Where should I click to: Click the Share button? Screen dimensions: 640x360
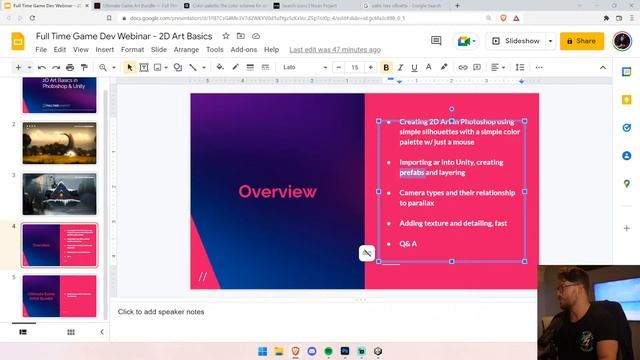coord(582,41)
